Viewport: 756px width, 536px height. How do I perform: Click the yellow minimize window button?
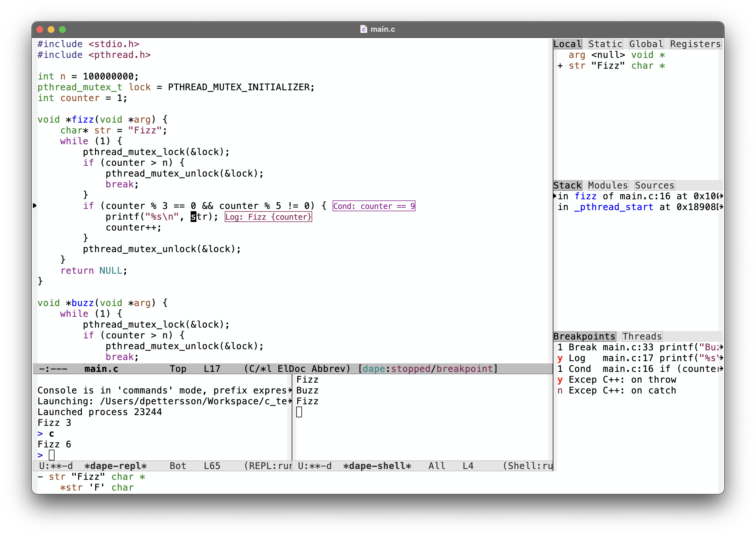coord(51,29)
